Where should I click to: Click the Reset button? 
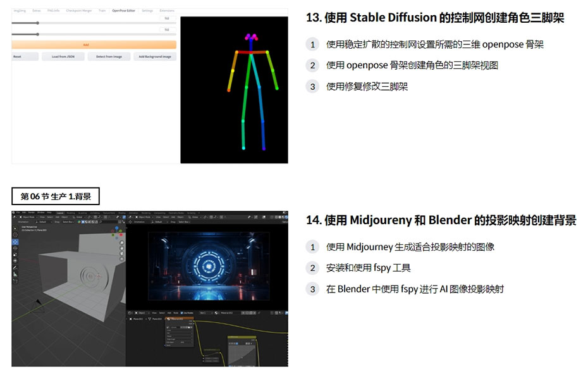(x=25, y=57)
